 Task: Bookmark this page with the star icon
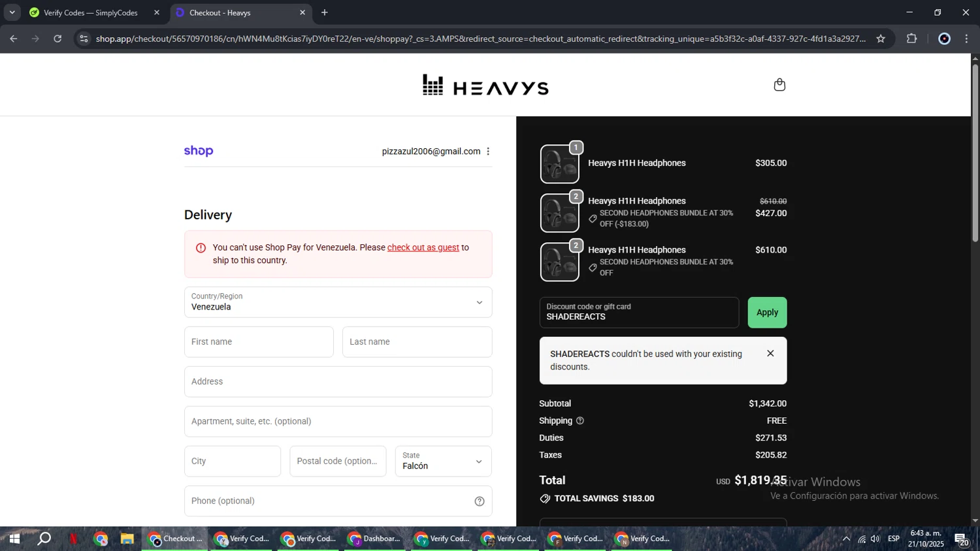pos(881,39)
